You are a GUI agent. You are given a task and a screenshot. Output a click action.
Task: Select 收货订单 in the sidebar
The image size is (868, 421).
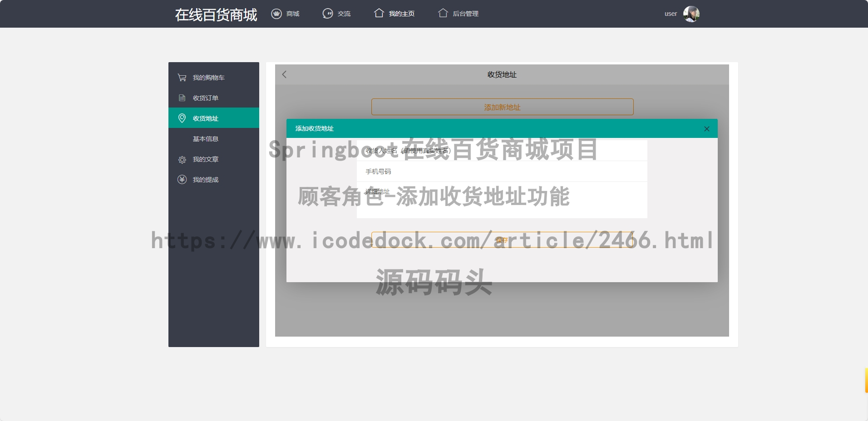[x=214, y=98]
